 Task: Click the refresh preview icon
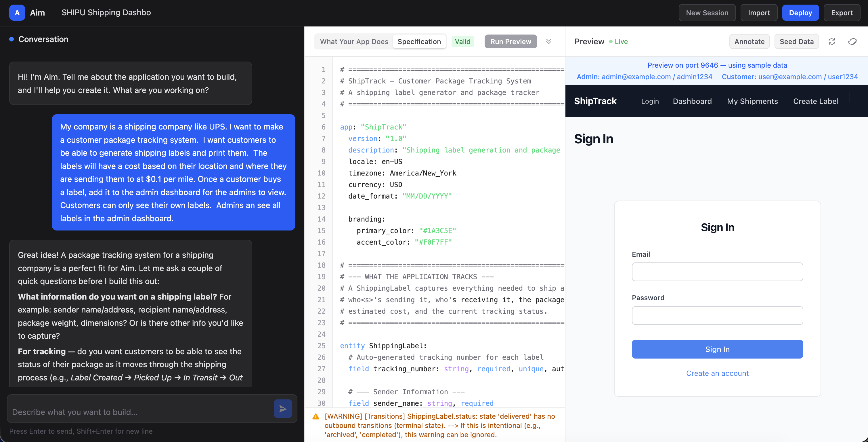pyautogui.click(x=831, y=41)
